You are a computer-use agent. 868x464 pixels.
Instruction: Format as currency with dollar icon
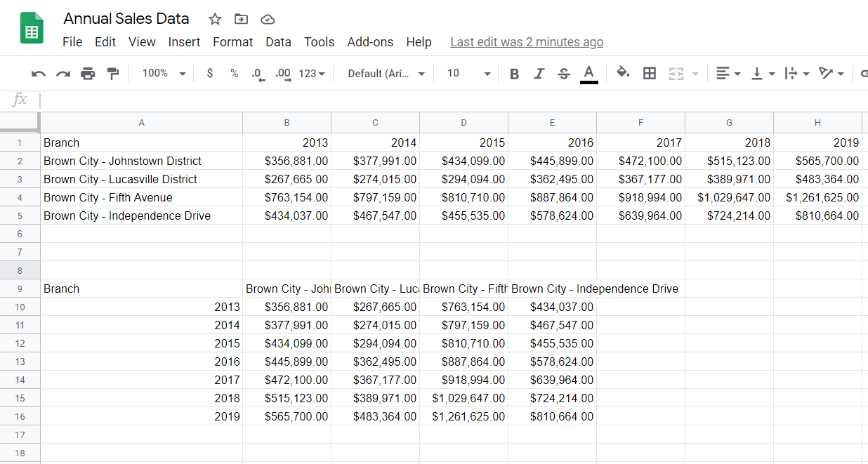(210, 74)
